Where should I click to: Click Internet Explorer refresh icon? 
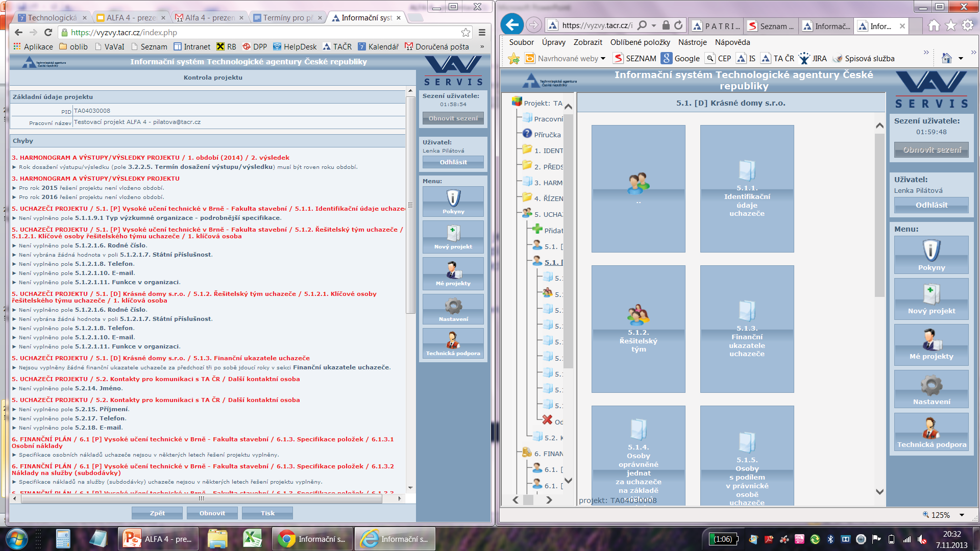[x=678, y=25]
